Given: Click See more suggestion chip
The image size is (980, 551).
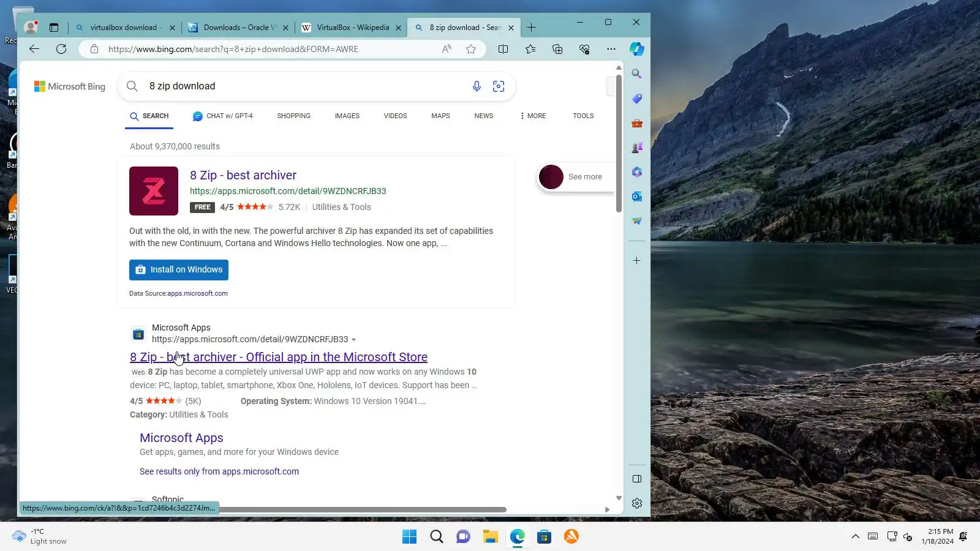Looking at the screenshot, I should (x=576, y=177).
